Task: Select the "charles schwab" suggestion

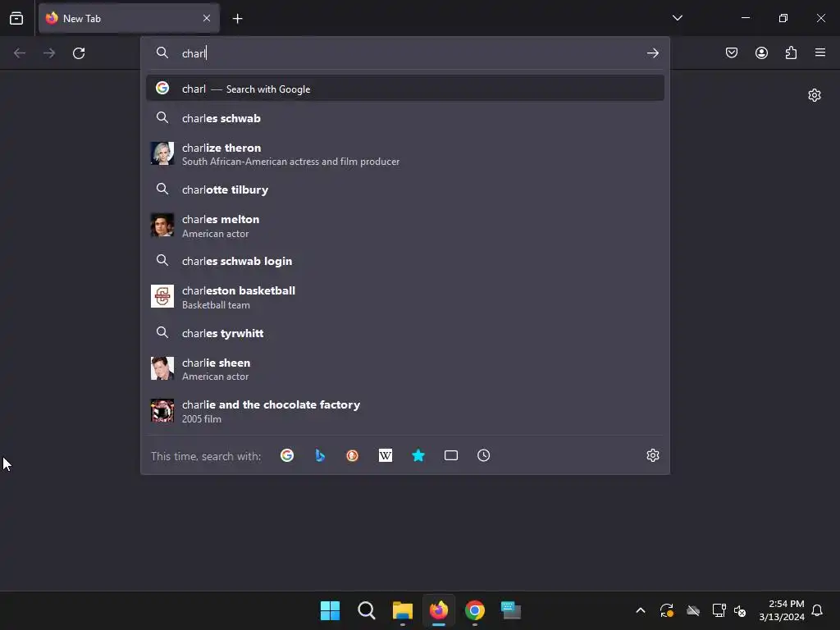Action: [405, 118]
